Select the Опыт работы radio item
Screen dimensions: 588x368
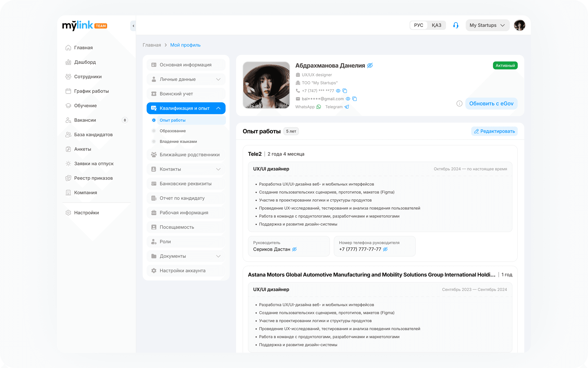[x=154, y=120]
